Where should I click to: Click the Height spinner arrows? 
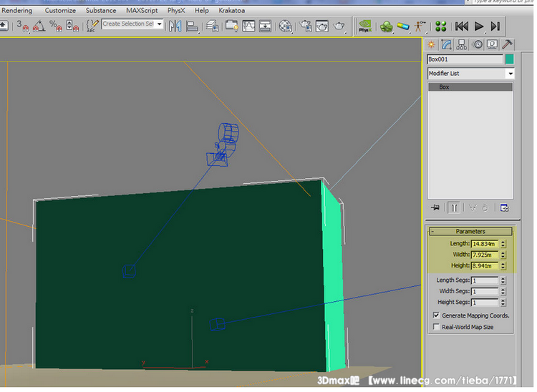click(503, 266)
